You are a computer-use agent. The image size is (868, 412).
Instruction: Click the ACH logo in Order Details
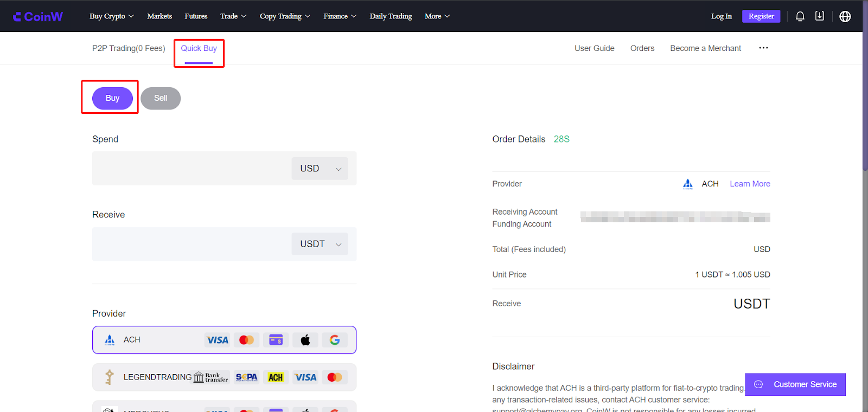click(688, 184)
